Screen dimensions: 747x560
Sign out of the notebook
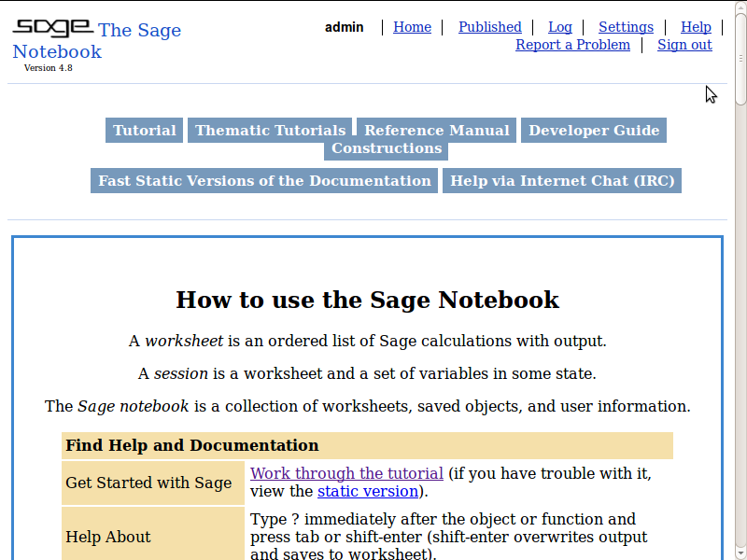[x=684, y=45]
